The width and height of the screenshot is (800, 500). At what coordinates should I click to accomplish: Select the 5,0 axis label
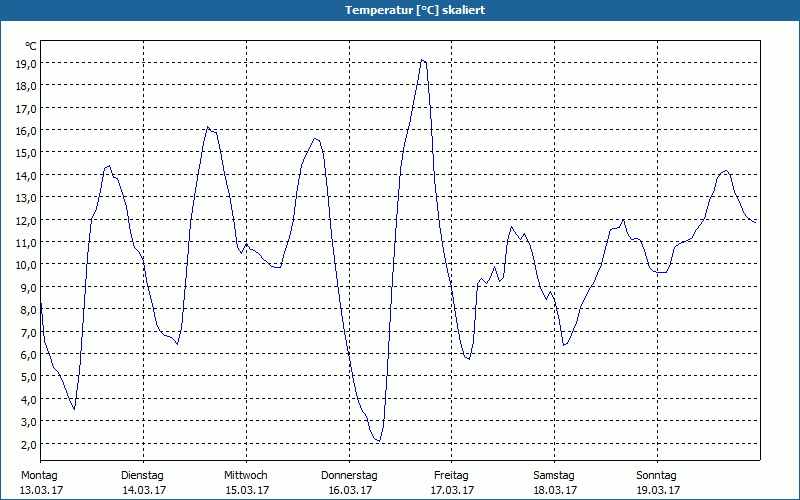tap(29, 377)
